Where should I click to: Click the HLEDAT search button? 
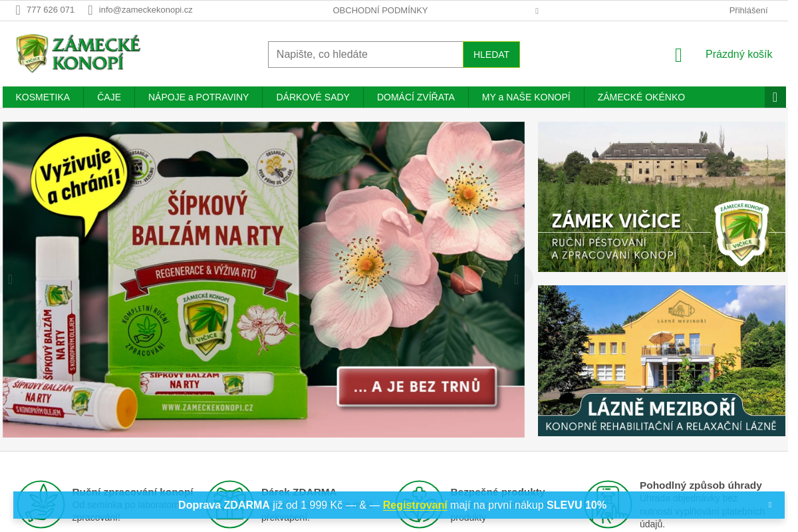(x=491, y=55)
